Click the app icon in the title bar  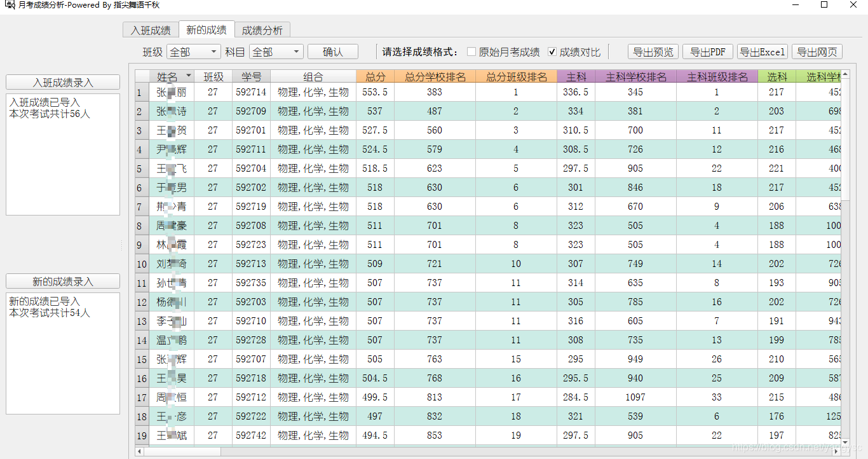[x=10, y=5]
